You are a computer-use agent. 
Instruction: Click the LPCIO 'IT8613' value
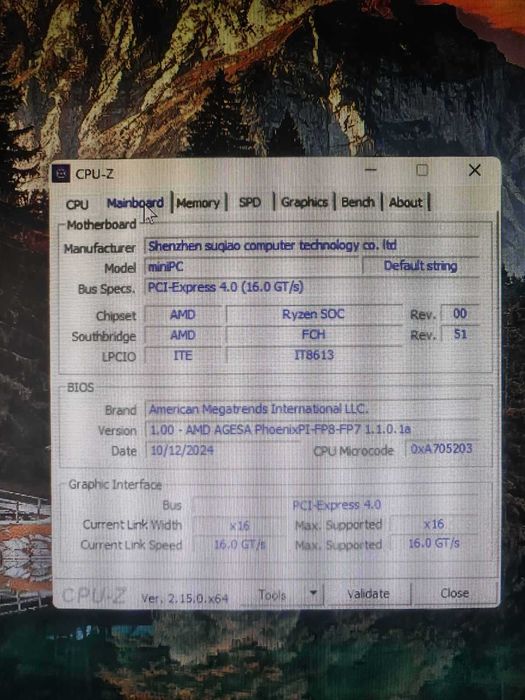pyautogui.click(x=313, y=355)
